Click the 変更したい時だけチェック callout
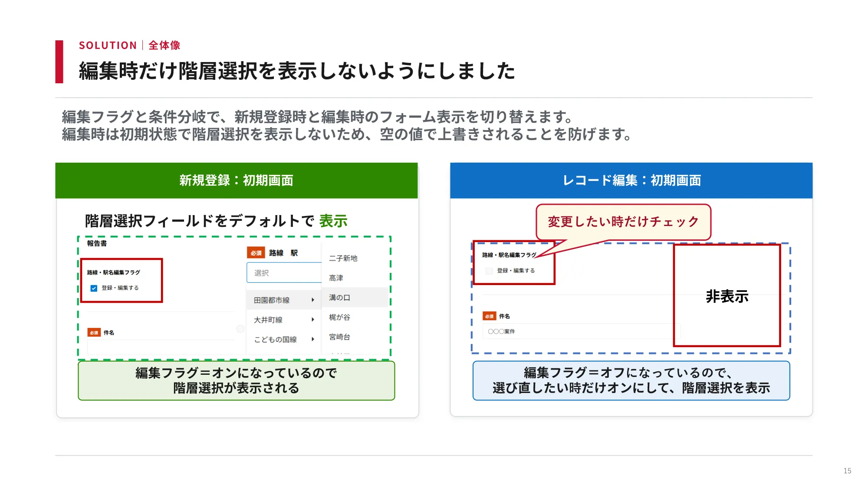 [623, 222]
